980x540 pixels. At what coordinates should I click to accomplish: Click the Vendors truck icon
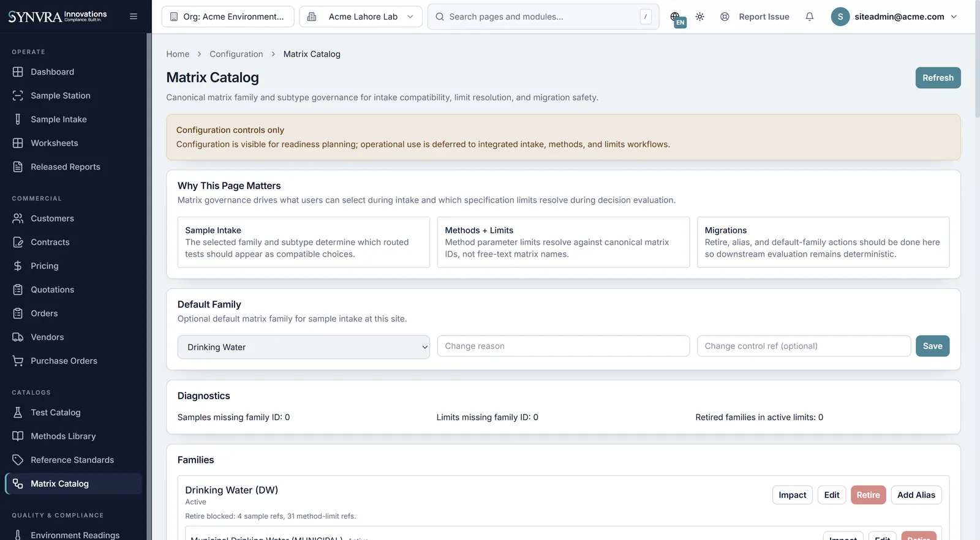click(x=18, y=337)
